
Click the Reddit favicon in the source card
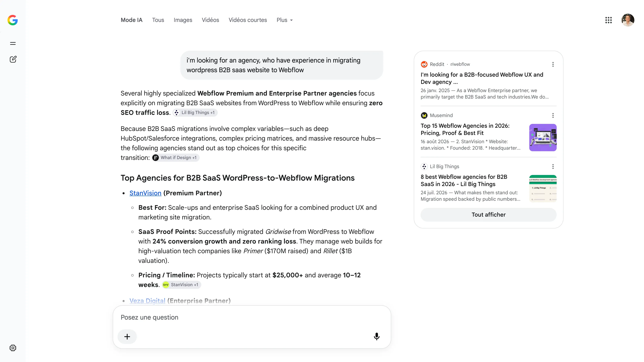(x=424, y=64)
